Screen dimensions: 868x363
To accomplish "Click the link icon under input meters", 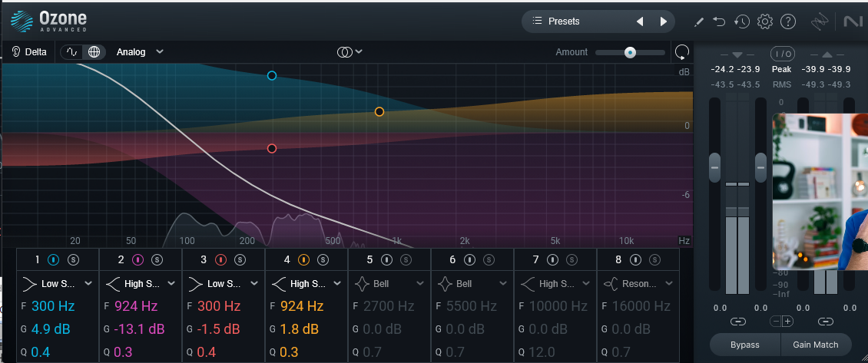I will click(x=737, y=322).
